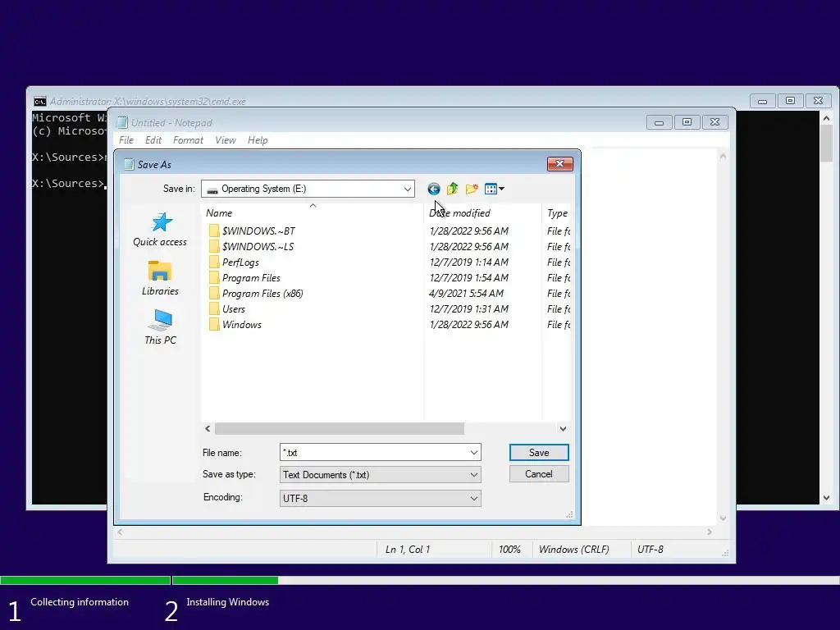Click the Program Files (x86) folder icon
This screenshot has width=840, height=630.
click(214, 293)
